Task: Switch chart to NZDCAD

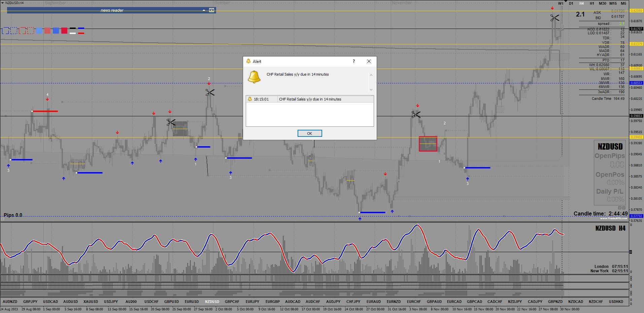Action: coord(576,302)
